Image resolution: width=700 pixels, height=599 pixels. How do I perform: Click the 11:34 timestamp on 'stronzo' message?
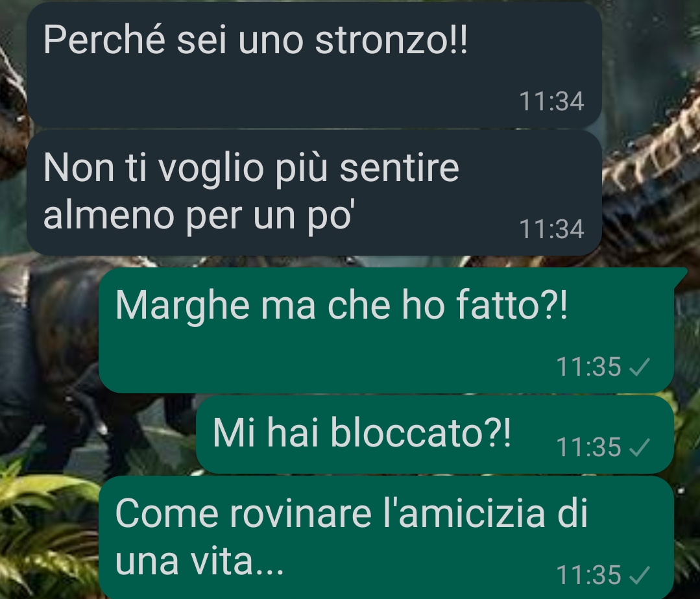pyautogui.click(x=551, y=101)
